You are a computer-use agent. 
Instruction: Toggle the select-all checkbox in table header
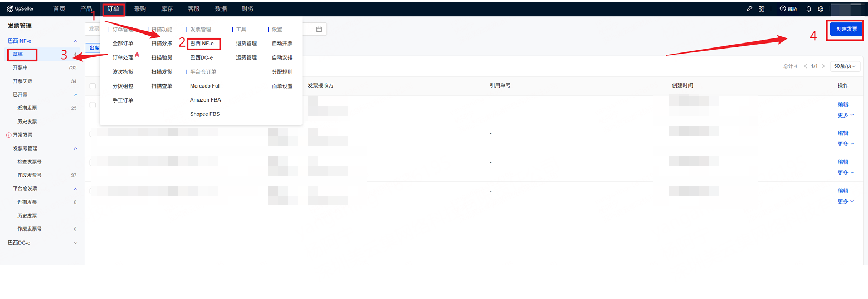[x=92, y=86]
